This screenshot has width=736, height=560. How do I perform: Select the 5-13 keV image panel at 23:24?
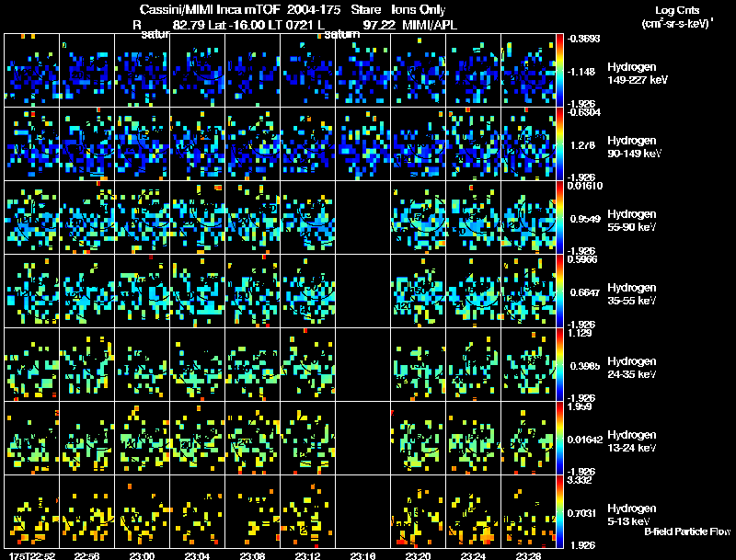(473, 512)
